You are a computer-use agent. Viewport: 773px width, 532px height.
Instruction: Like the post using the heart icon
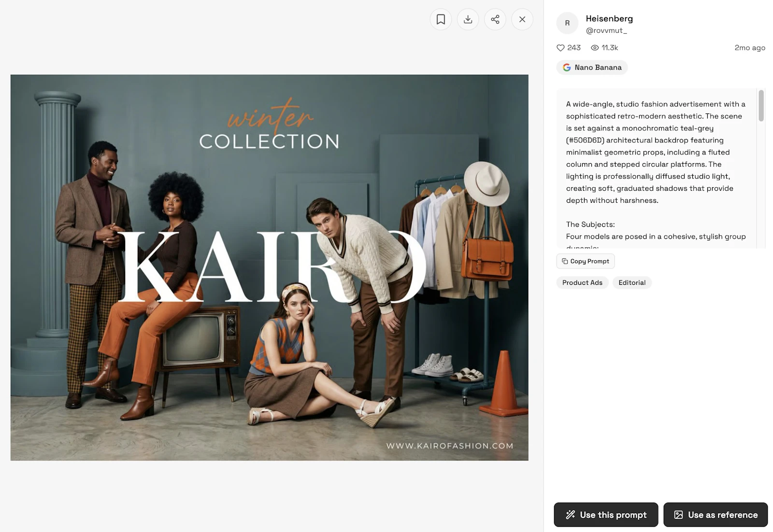tap(560, 48)
